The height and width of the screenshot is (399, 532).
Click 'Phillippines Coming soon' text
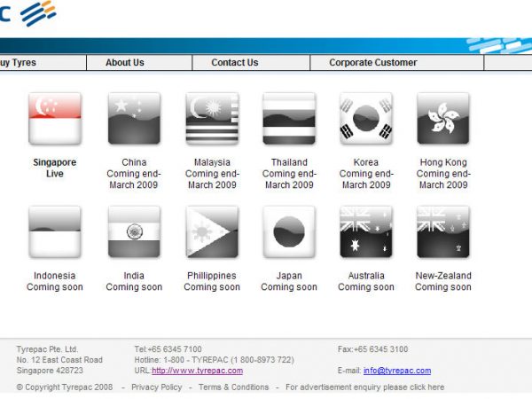[x=212, y=281]
